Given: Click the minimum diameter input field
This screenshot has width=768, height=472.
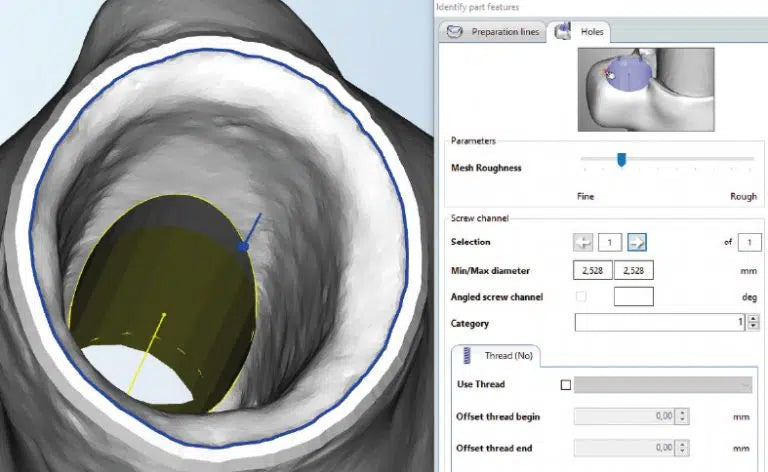Looking at the screenshot, I should [x=592, y=270].
